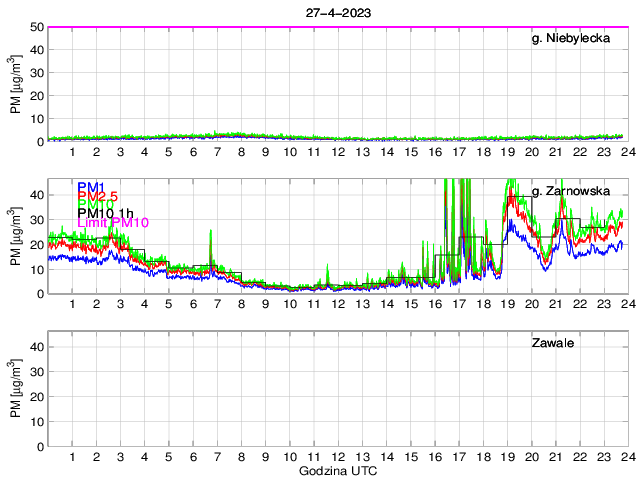This screenshot has height=480, width=640.
Task: Click the Godzina UTC axis label
Action: [x=338, y=470]
